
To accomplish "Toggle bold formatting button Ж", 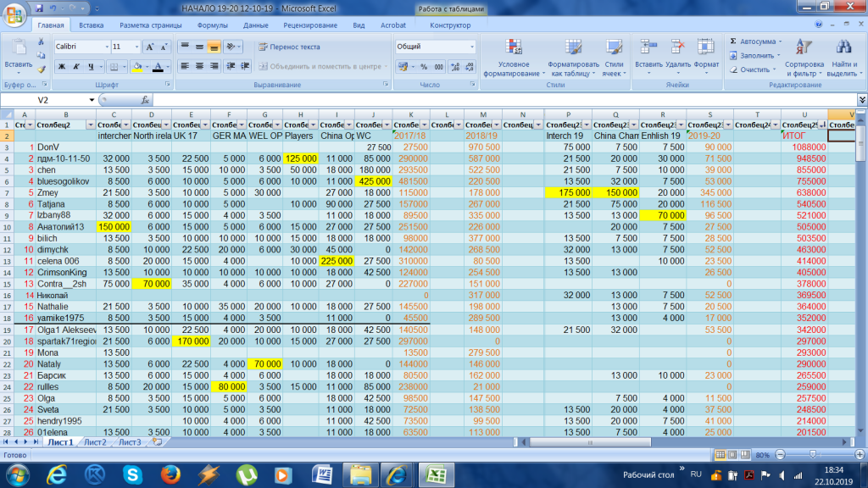I will 62,66.
